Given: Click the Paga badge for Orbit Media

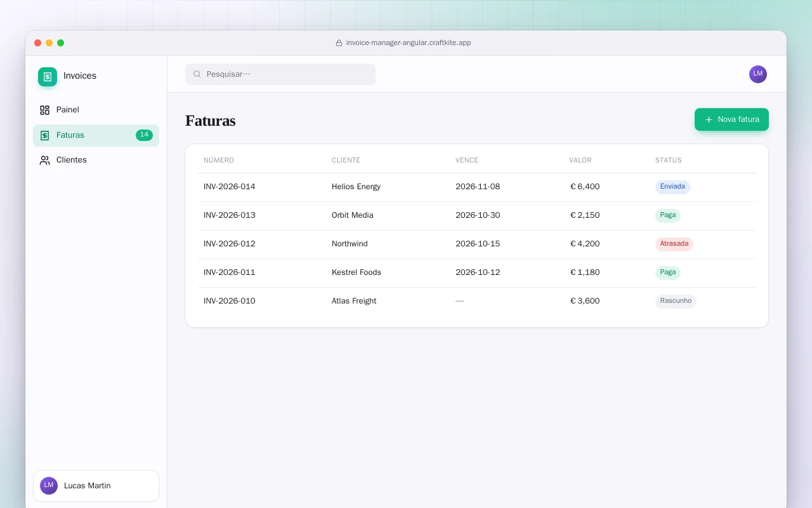Looking at the screenshot, I should click(x=668, y=215).
